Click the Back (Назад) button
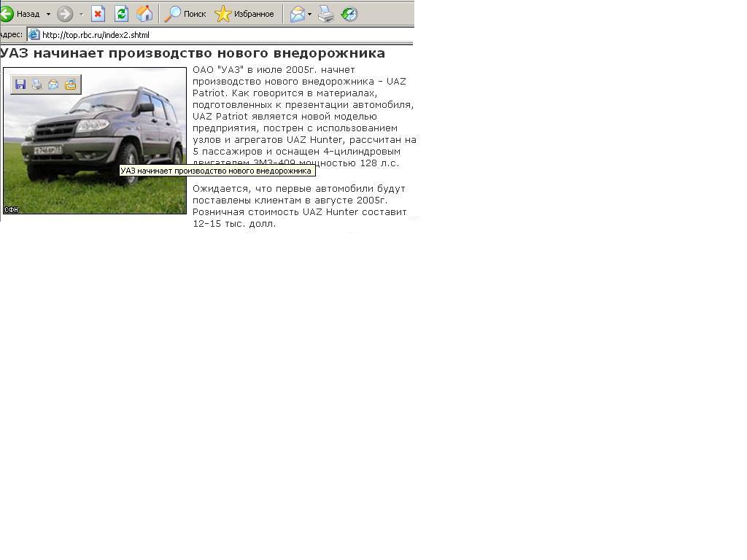 20,14
